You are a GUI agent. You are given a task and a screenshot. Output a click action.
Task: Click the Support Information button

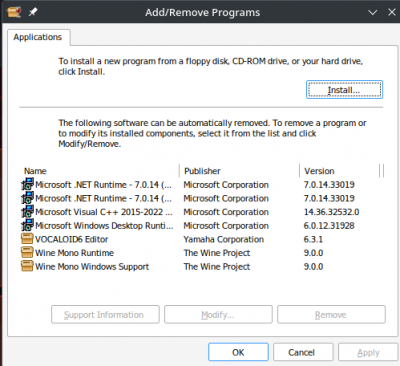[x=105, y=314]
